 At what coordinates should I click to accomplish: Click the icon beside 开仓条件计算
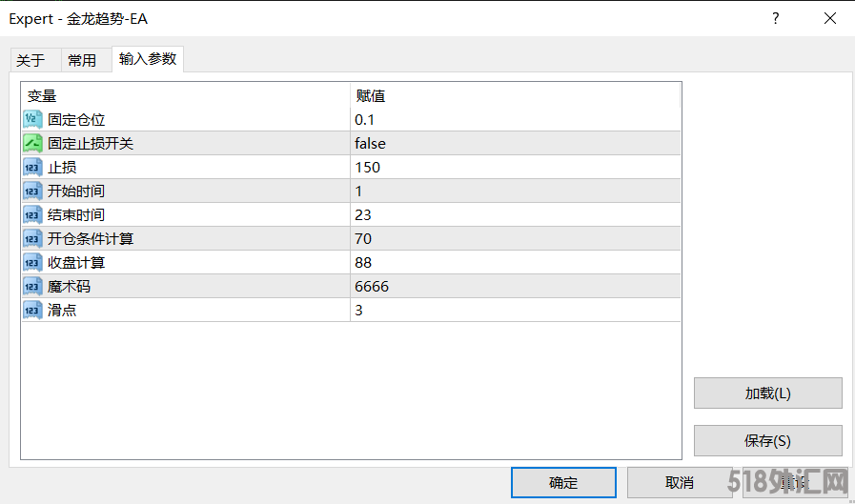32,238
